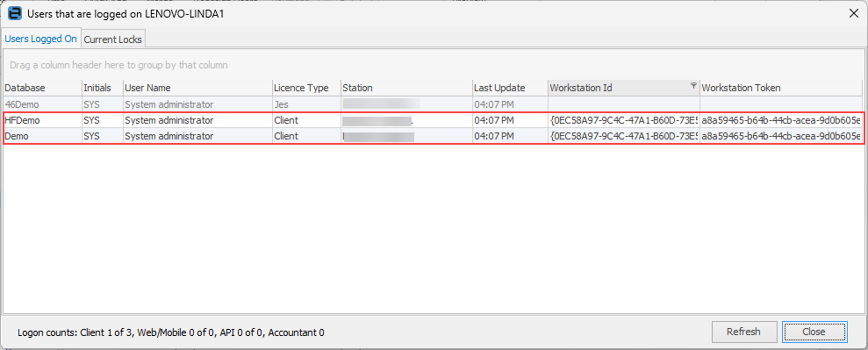This screenshot has height=350, width=868.
Task: Click Client licence cell in Demo row
Action: (306, 136)
